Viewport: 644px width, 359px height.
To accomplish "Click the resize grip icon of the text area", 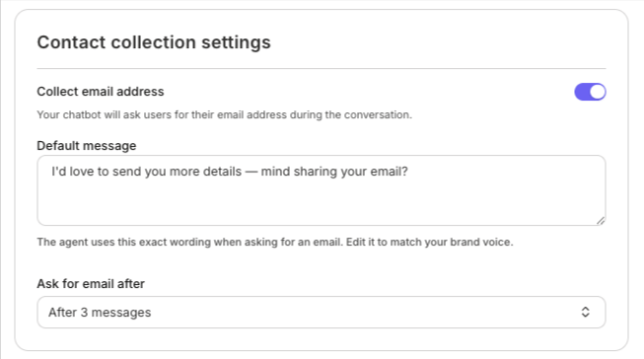I will 601,221.
